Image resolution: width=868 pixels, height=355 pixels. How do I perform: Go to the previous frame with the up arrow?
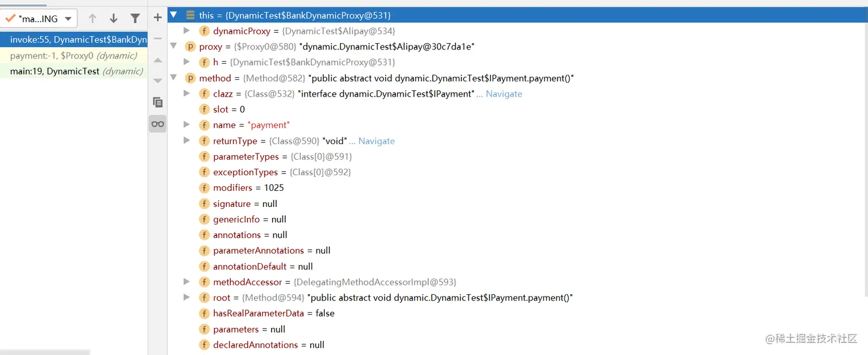(x=92, y=18)
